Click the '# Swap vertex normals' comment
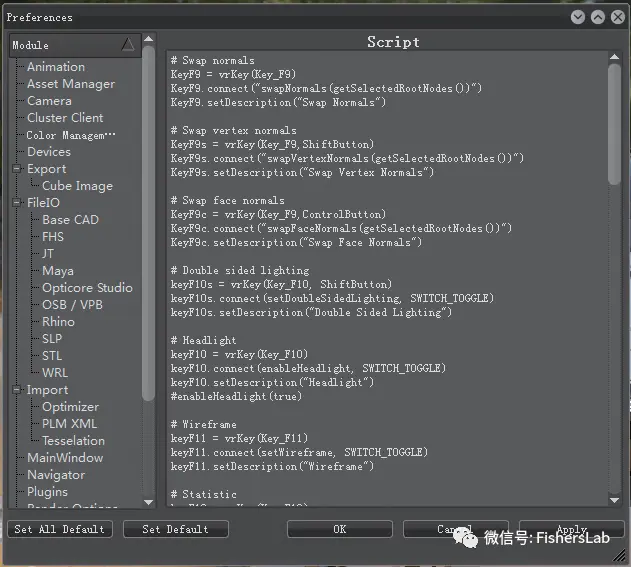631x567 pixels. pyautogui.click(x=233, y=130)
